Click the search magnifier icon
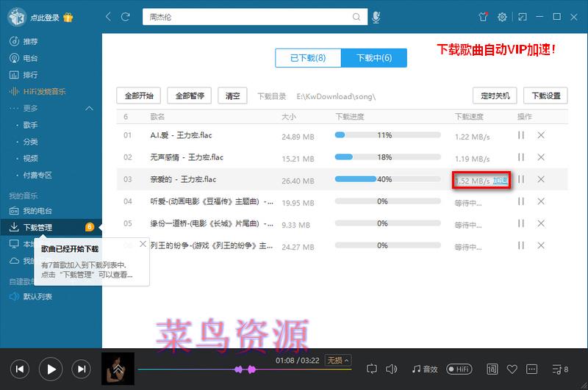Image resolution: width=588 pixels, height=390 pixels. click(x=356, y=17)
